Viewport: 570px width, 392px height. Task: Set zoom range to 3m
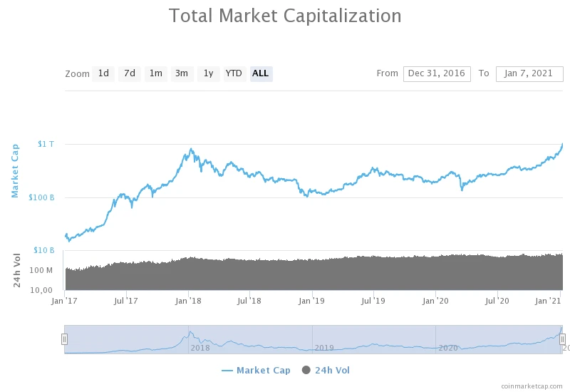(x=182, y=73)
